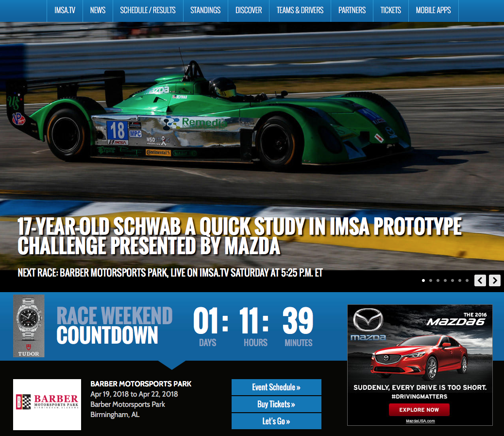Open the TICKETS menu
This screenshot has width=504, height=436.
click(390, 10)
